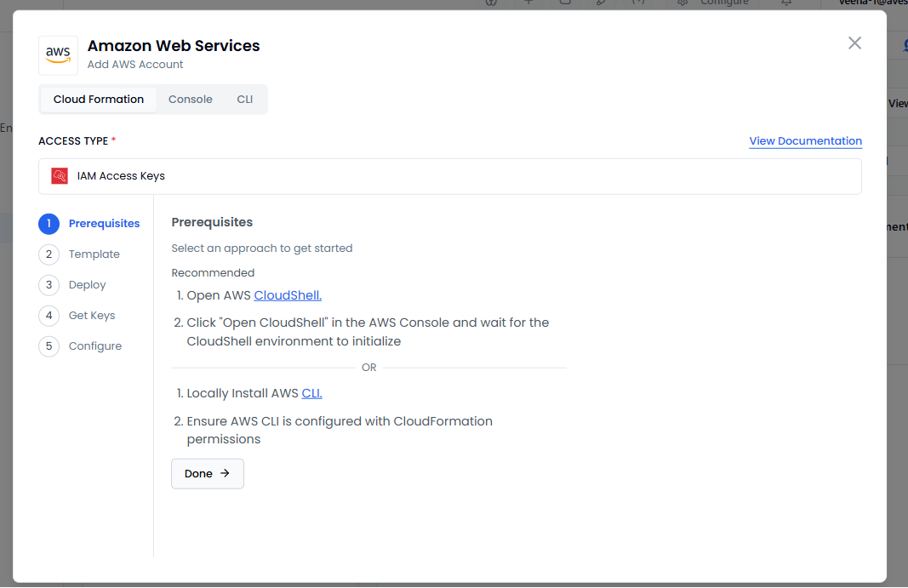This screenshot has height=588, width=908.
Task: Follow the CloudShell hyperlink
Action: [x=288, y=295]
